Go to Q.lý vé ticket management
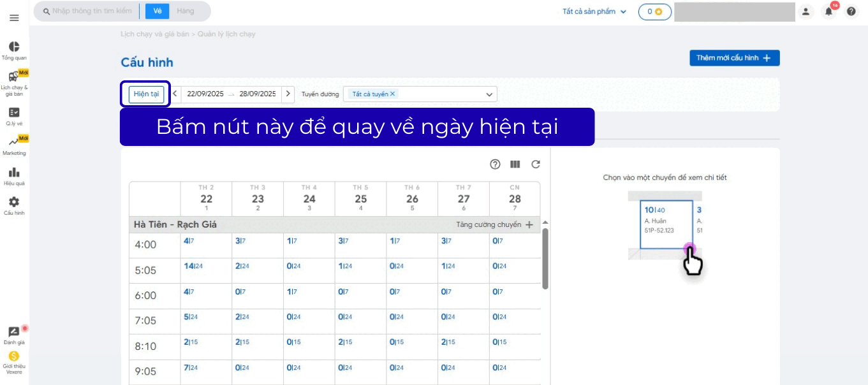The image size is (868, 385). click(x=14, y=116)
